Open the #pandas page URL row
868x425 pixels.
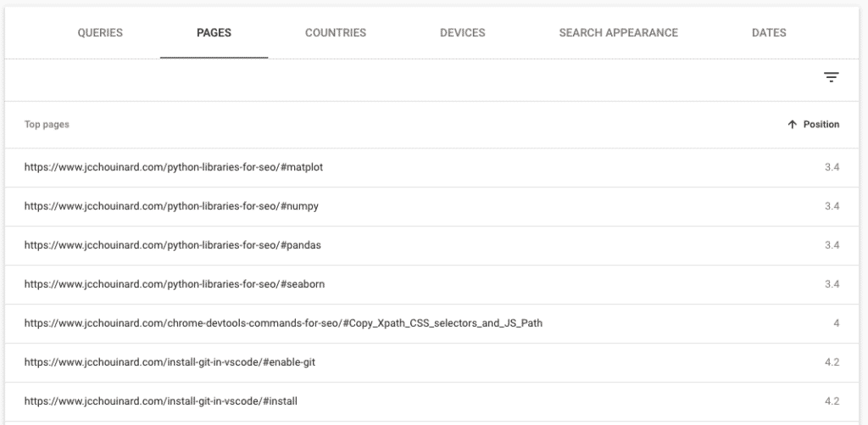click(431, 245)
